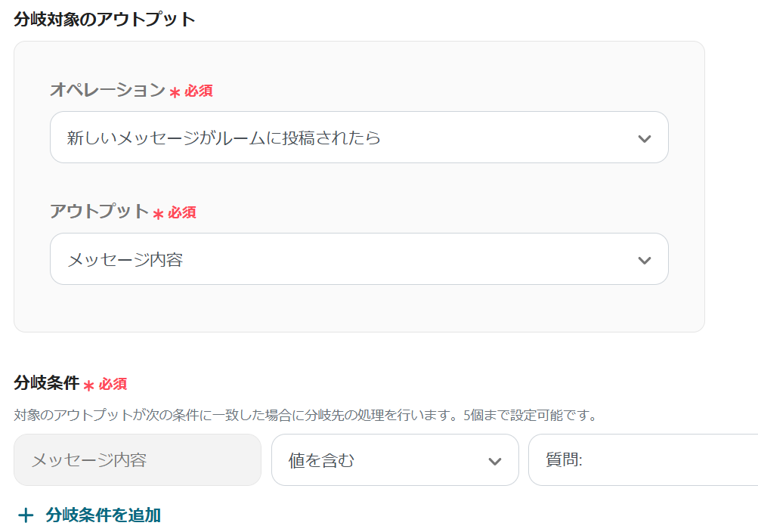The width and height of the screenshot is (758, 532).
Task: Click the オペレーション field label
Action: tap(107, 90)
